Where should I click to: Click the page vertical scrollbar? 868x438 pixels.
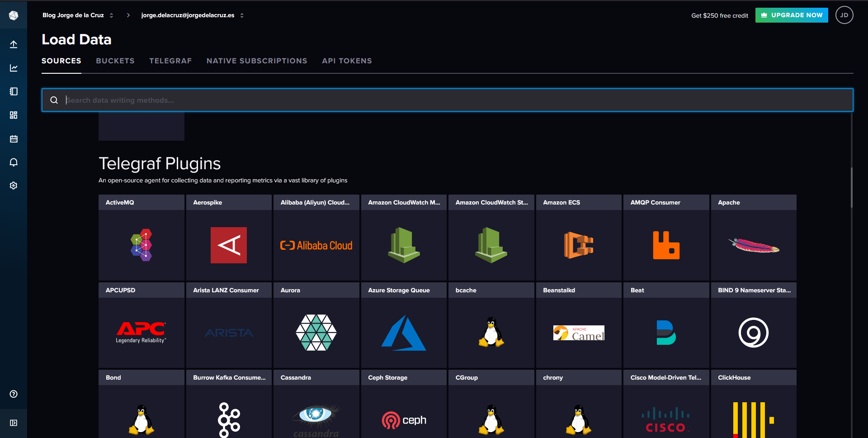tap(852, 188)
